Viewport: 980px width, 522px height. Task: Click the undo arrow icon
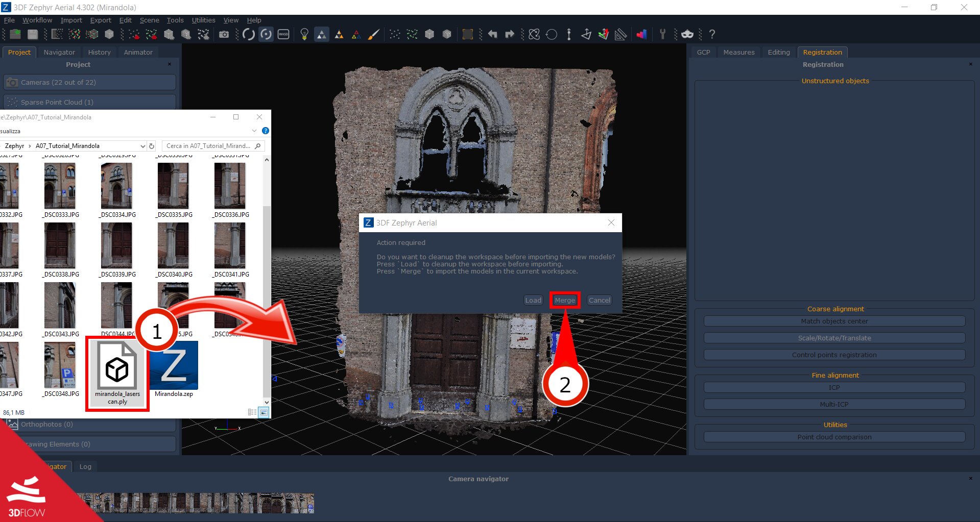pos(492,34)
